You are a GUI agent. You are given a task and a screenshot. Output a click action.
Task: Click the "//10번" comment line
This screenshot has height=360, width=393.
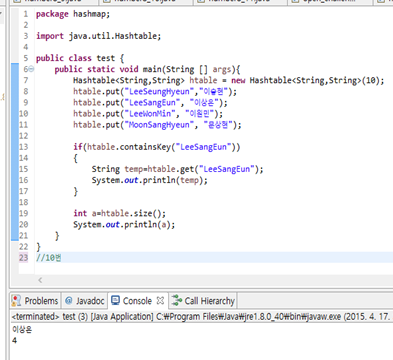(x=49, y=258)
